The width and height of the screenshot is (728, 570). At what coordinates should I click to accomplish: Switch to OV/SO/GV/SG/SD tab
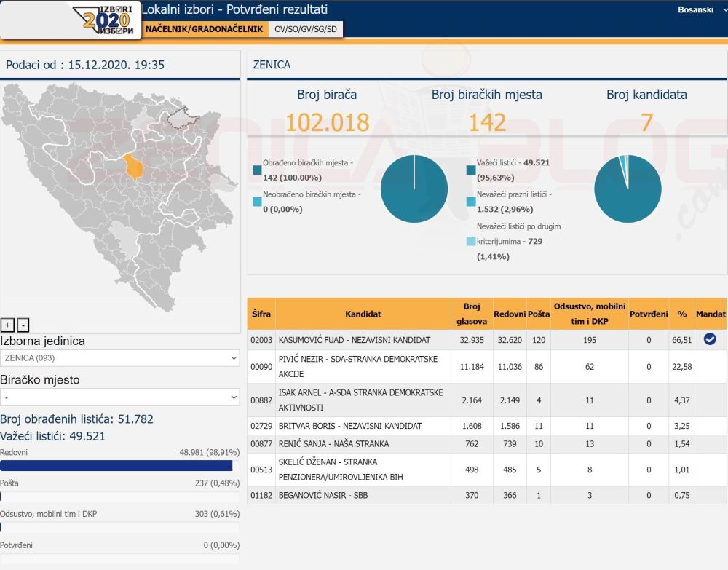(306, 29)
